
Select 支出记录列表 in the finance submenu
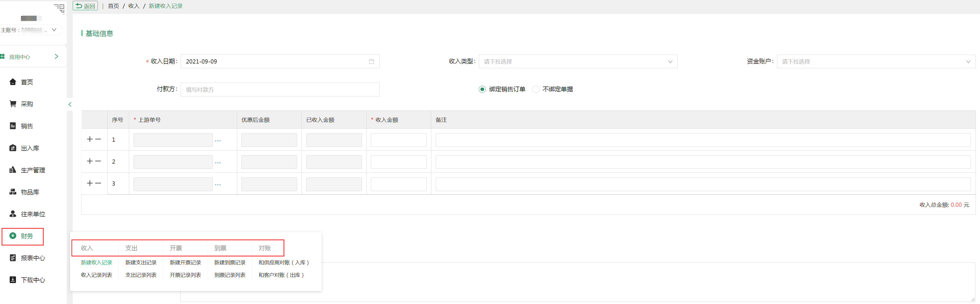[141, 275]
